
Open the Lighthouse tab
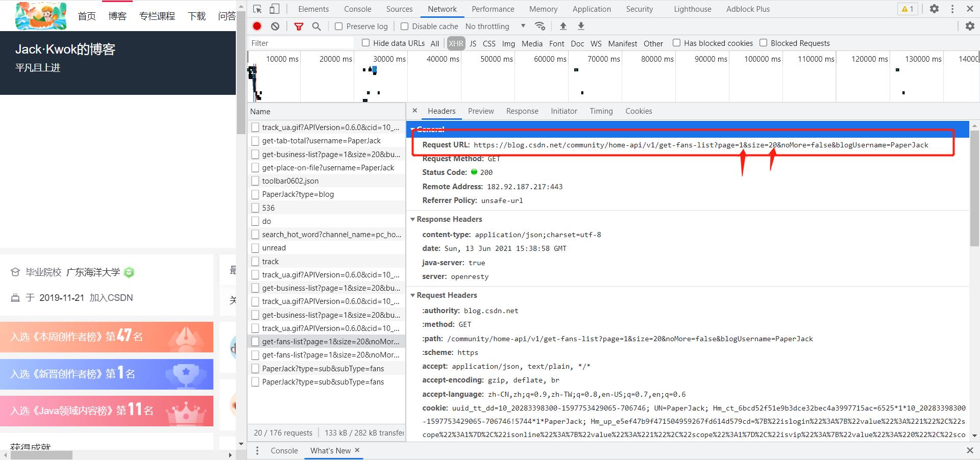coord(693,9)
